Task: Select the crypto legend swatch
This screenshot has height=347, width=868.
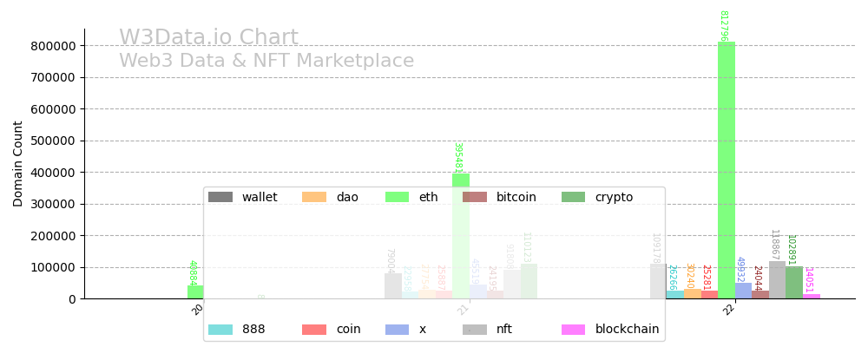Action: [x=573, y=197]
